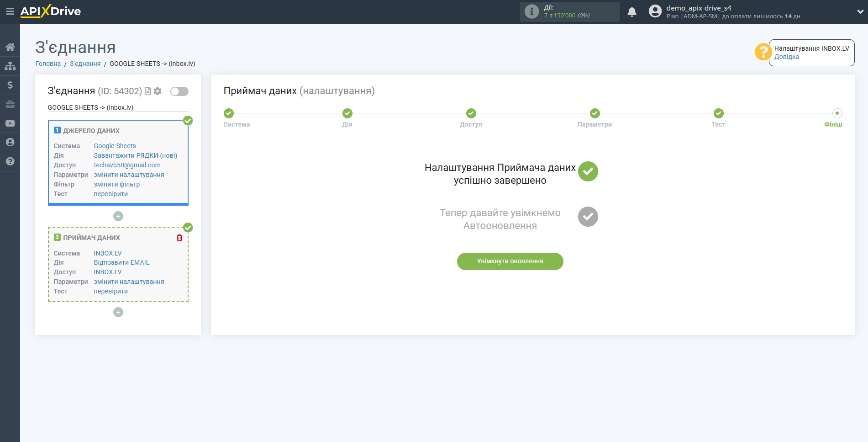Open the help question sidebar icon

(x=10, y=161)
